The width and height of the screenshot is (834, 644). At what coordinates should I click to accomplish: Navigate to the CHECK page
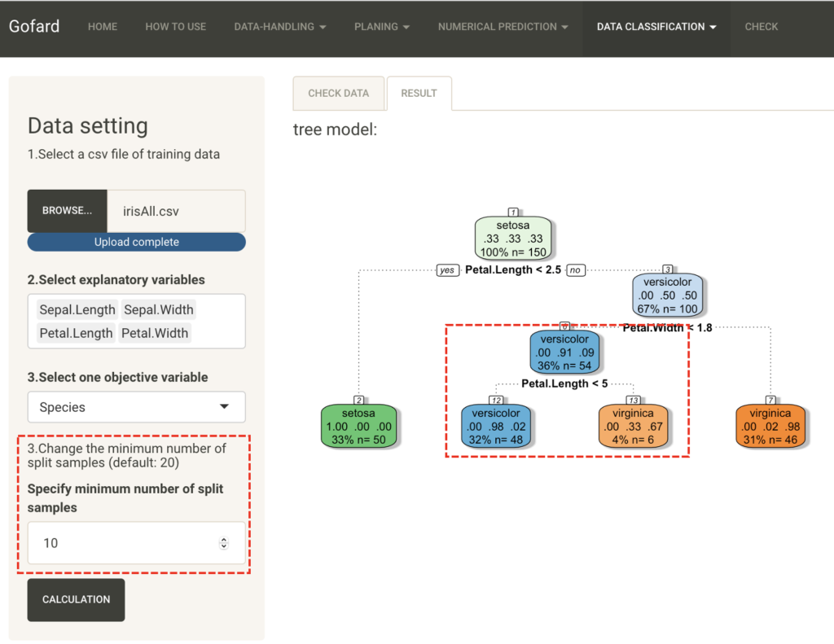[x=761, y=27]
